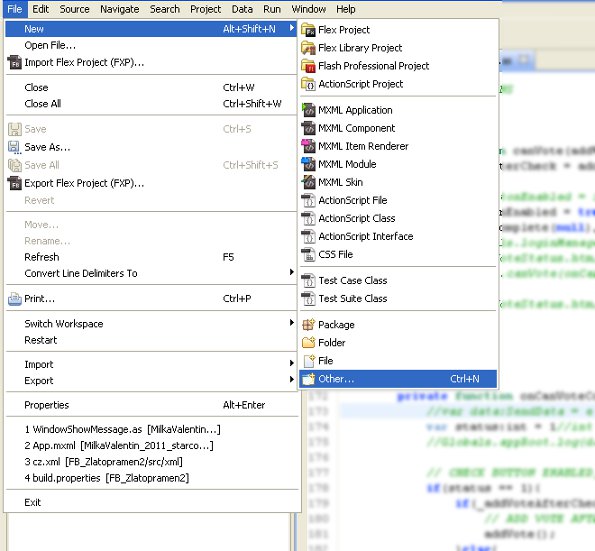Expand the Switch Workspace submenu
Screen dimensions: 595x551
point(291,323)
